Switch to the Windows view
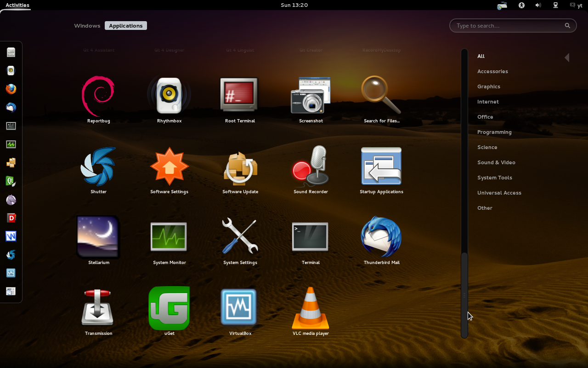 tap(87, 26)
